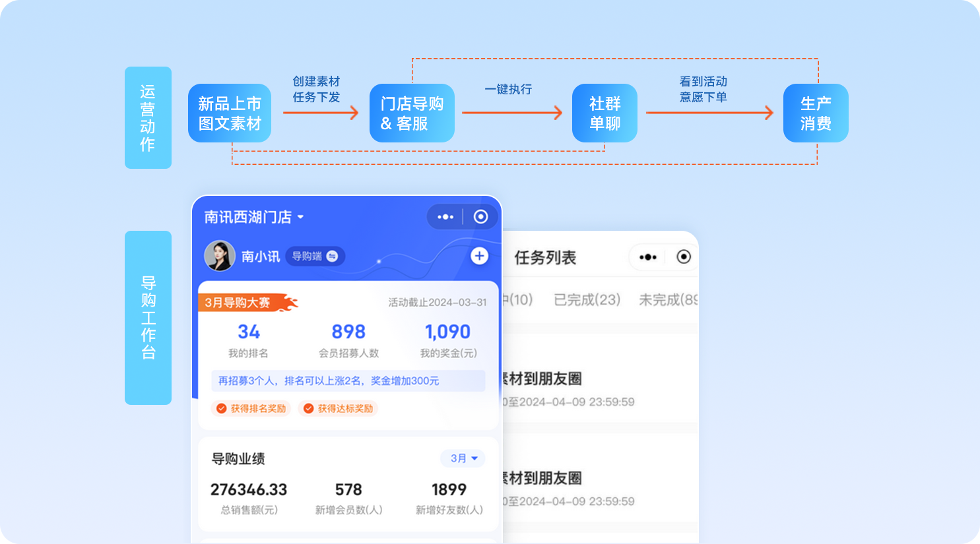980x544 pixels.
Task: Click the 总销售额(元) label
Action: [249, 510]
